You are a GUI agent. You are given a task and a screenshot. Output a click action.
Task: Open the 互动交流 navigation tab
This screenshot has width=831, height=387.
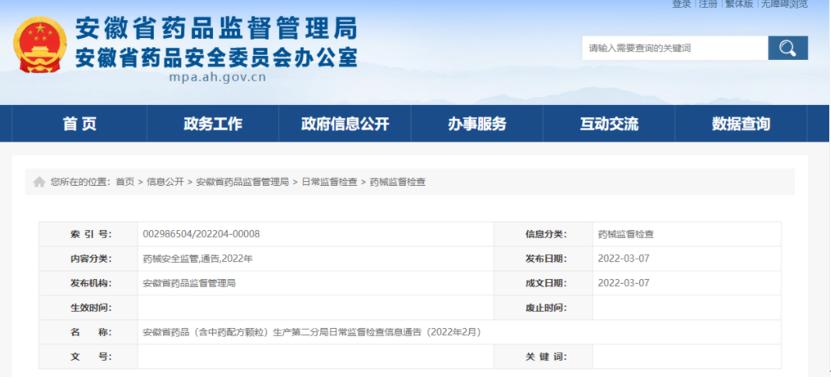click(x=608, y=124)
